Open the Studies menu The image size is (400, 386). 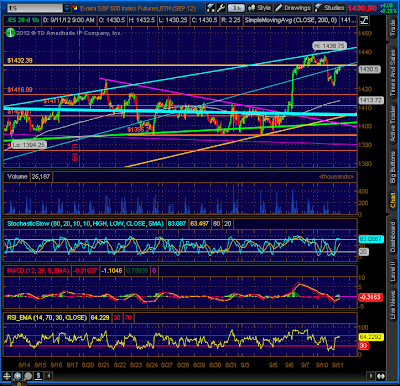330,8
